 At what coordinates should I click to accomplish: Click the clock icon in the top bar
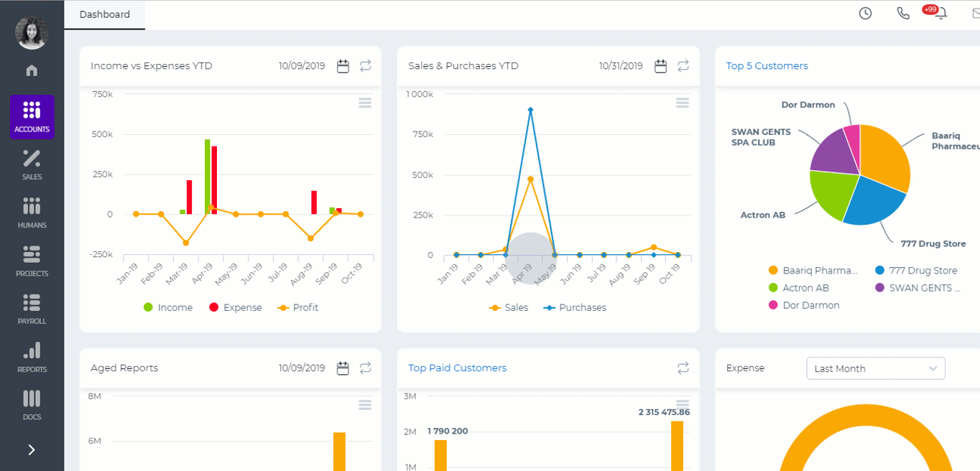(x=865, y=14)
